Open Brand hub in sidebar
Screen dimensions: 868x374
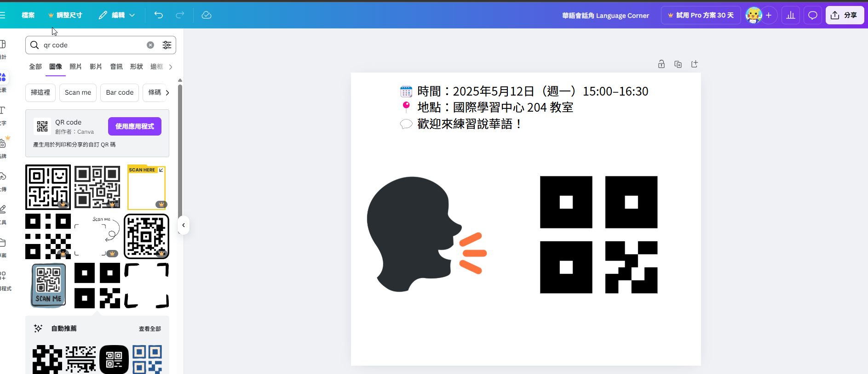4,147
